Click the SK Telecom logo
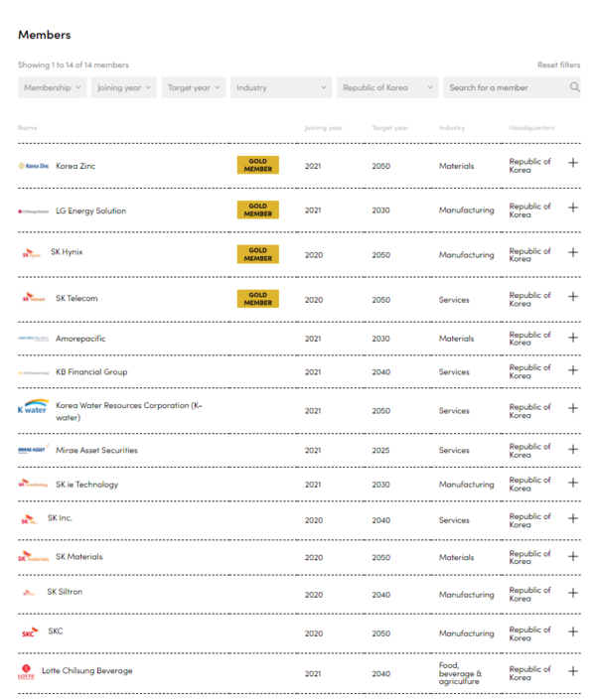The image size is (596, 700). pos(33,298)
